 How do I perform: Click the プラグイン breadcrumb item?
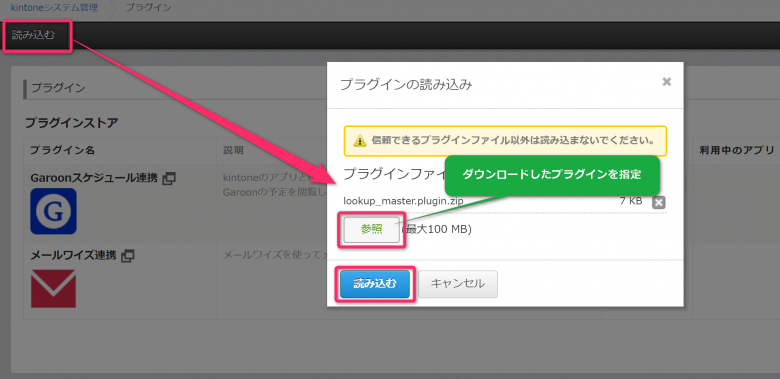tap(148, 7)
